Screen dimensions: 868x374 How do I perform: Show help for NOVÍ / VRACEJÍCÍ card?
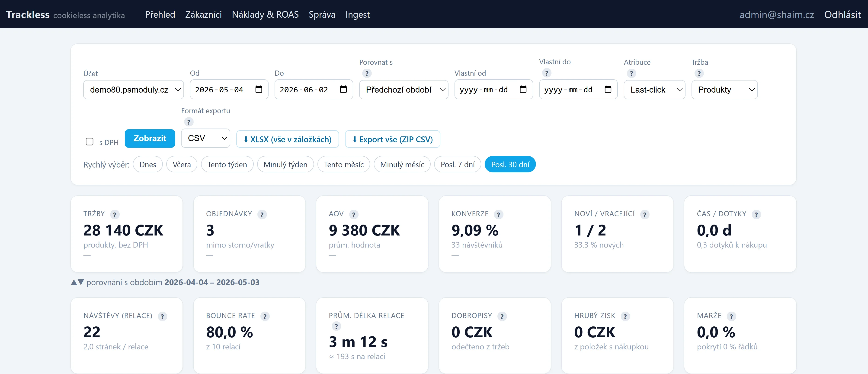[x=645, y=214]
